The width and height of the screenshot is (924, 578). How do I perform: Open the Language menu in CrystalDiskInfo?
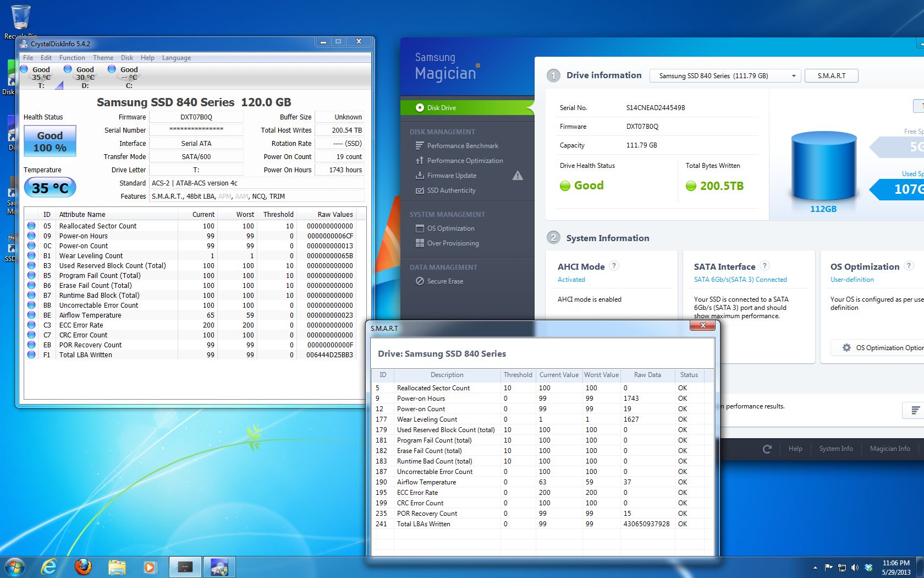click(176, 58)
